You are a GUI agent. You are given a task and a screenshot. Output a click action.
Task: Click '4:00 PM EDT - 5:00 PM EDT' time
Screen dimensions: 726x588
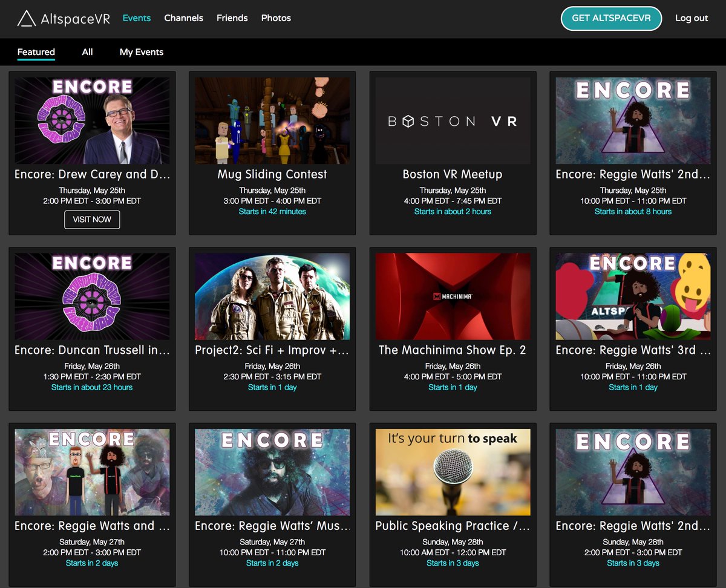tap(453, 377)
